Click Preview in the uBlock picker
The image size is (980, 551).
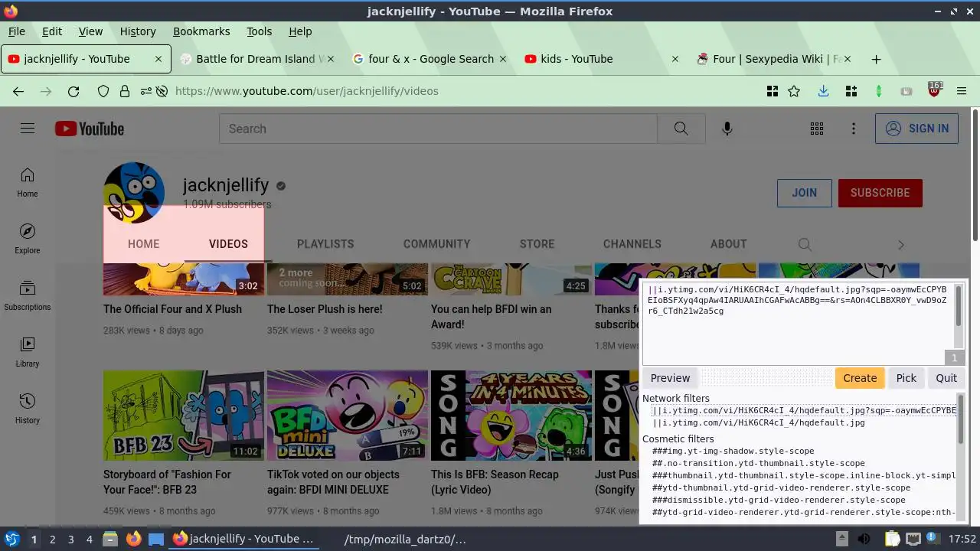[x=670, y=378]
